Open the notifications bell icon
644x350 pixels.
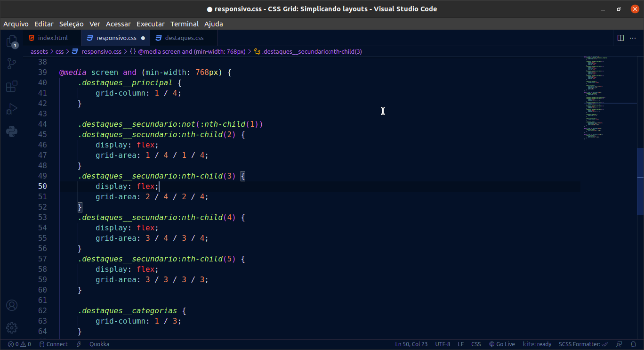634,344
